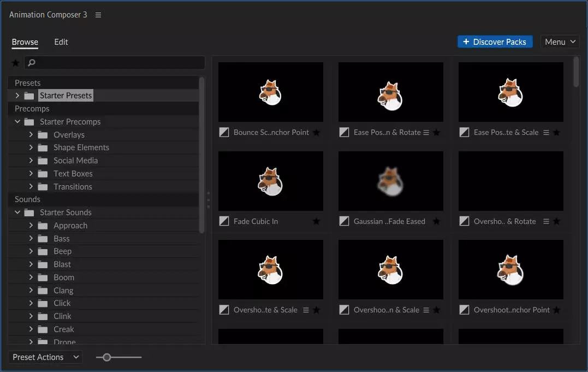588x372 pixels.
Task: Open options icon for Oversho.. & Rotate preset
Action: pos(547,221)
